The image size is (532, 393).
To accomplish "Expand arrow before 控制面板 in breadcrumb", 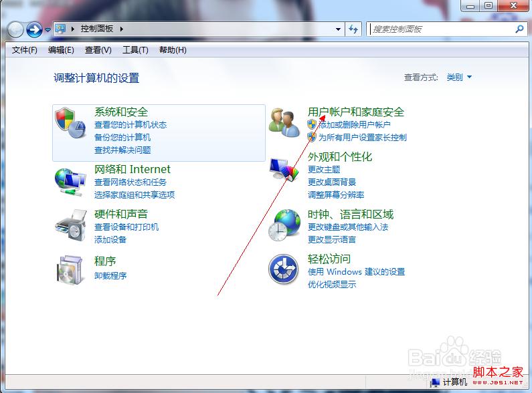I will (x=73, y=29).
